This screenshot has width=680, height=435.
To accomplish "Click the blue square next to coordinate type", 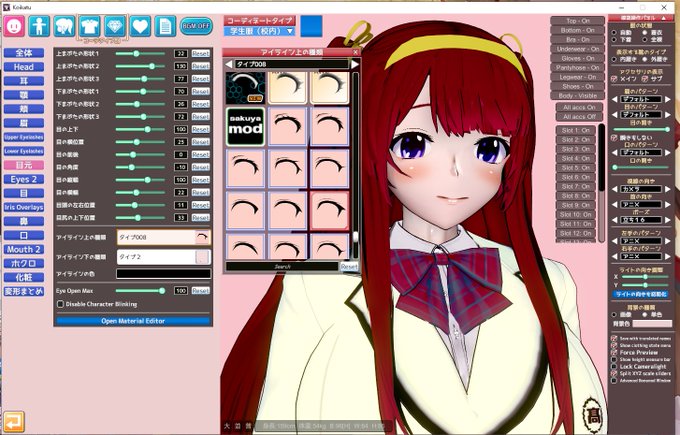I will 311,26.
